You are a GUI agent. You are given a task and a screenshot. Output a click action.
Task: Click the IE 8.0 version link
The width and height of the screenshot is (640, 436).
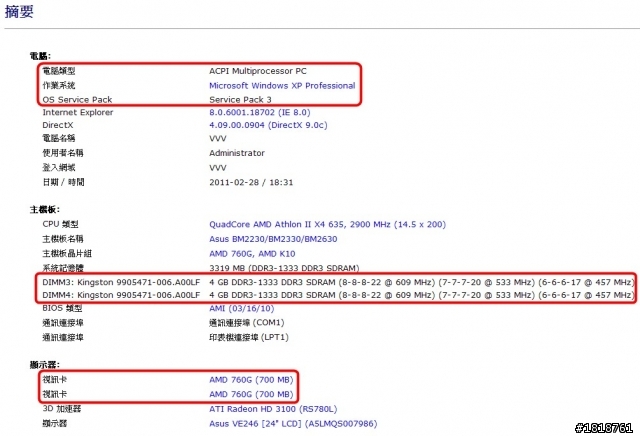[x=260, y=112]
